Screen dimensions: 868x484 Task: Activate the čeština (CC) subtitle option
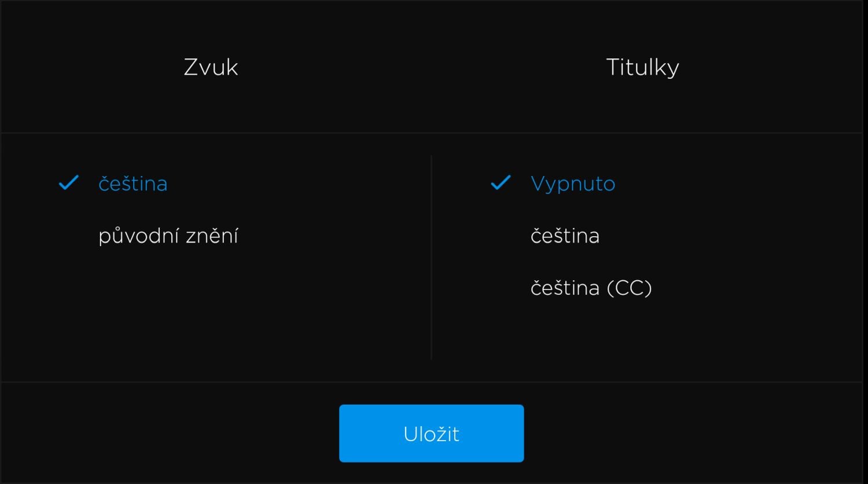coord(592,288)
